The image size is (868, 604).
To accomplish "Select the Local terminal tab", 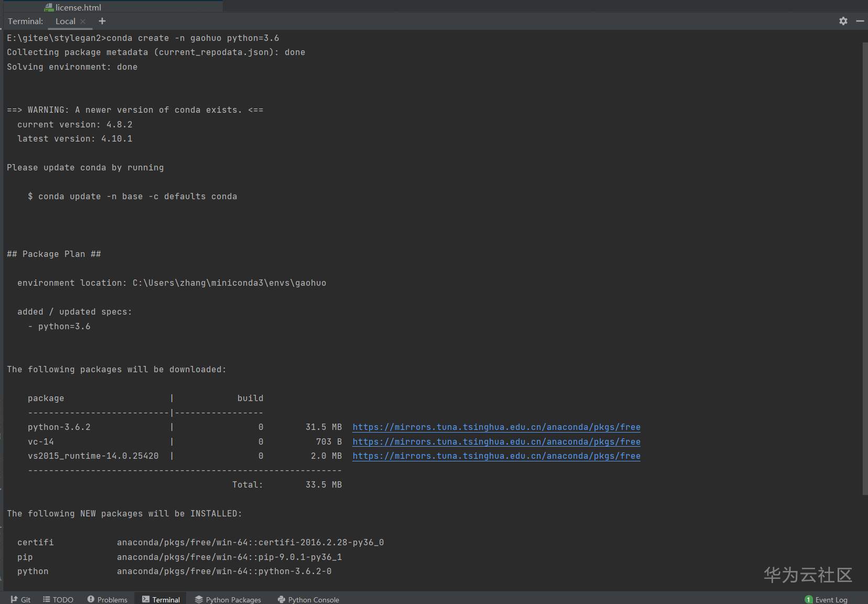I will pos(66,21).
